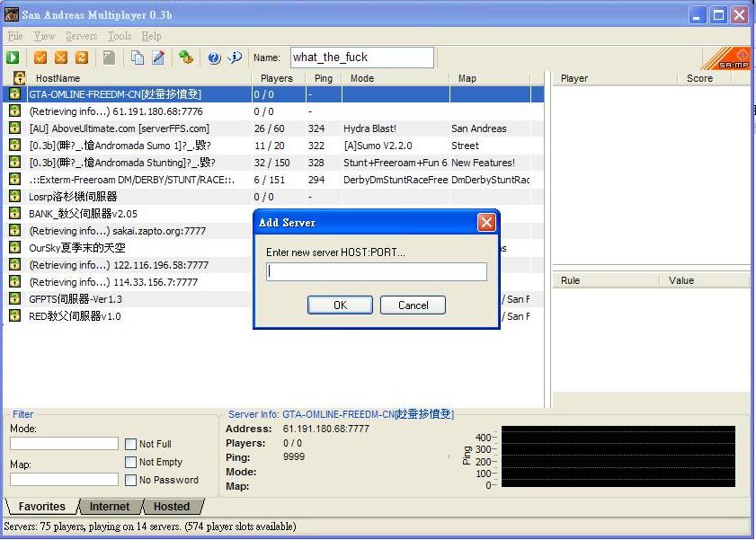Click lock icon of RED server row
This screenshot has width=756, height=540.
point(15,316)
